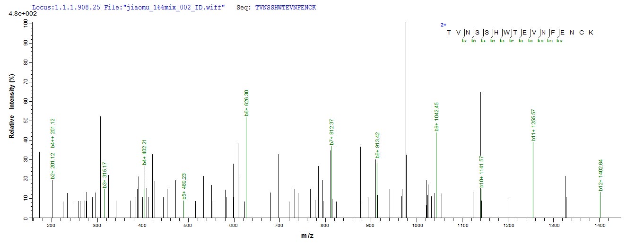The height and width of the screenshot is (246, 644).
Task: Select the b5+ 489.23 peak label
Action: (184, 186)
